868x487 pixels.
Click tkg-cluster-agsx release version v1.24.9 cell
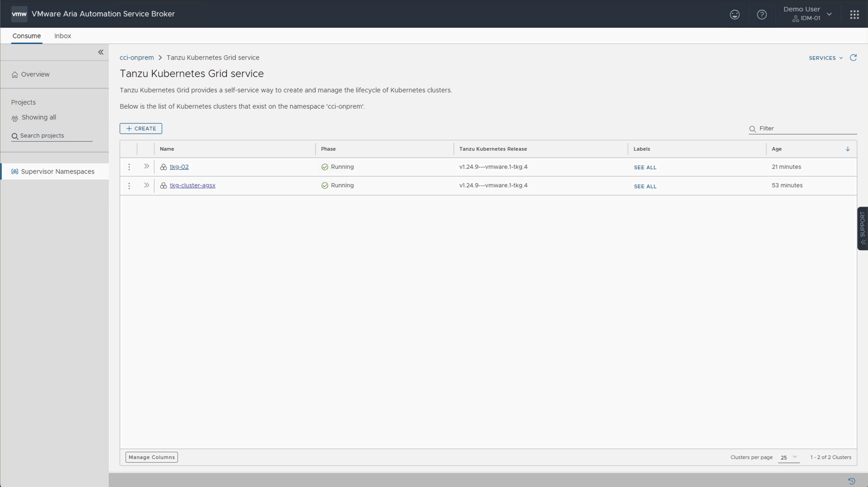pyautogui.click(x=493, y=185)
